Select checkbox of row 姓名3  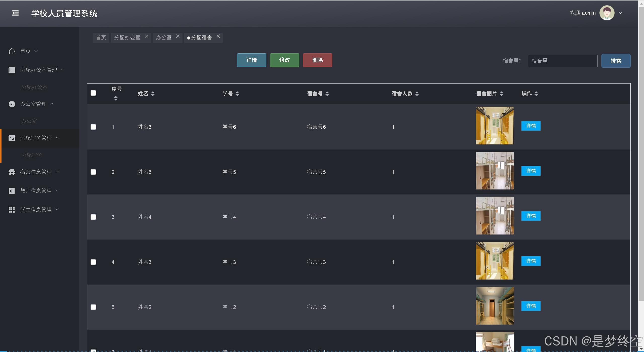click(x=93, y=262)
